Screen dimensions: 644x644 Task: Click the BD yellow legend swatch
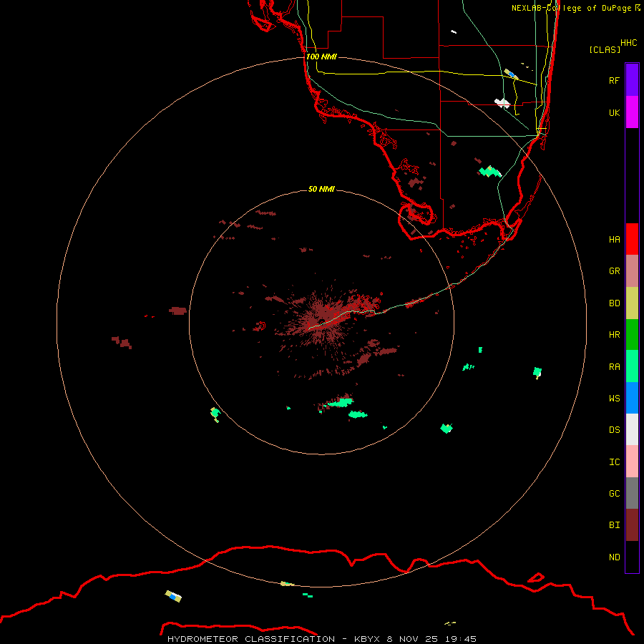(x=632, y=303)
